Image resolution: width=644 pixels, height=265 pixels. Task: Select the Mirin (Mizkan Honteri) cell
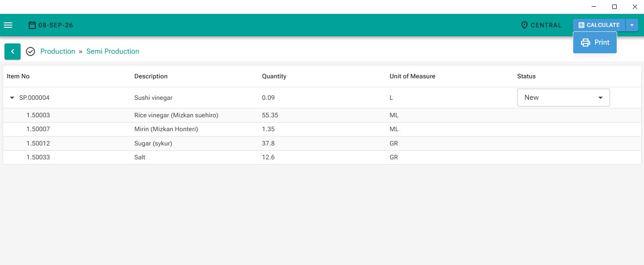coord(166,129)
